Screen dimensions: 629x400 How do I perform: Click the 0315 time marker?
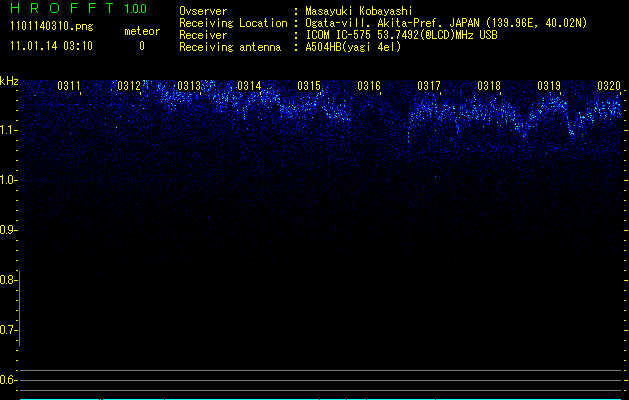click(x=309, y=86)
